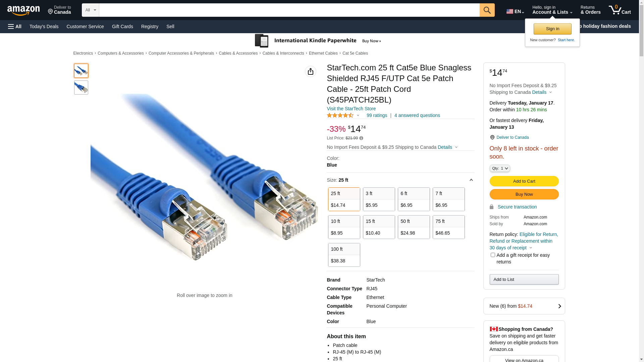Go to Gift Cards nav item
Viewport: 644px width, 362px height.
[x=122, y=26]
